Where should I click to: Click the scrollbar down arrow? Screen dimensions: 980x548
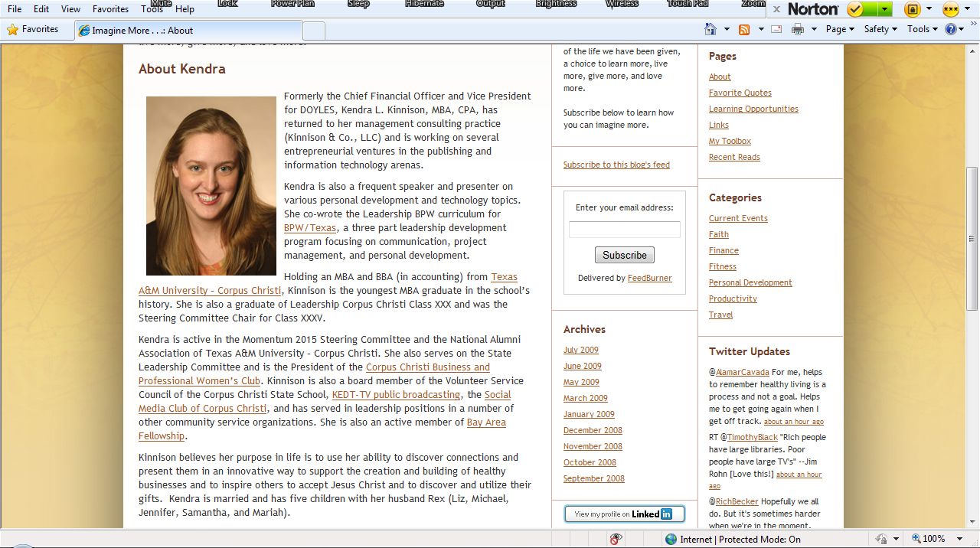(972, 522)
